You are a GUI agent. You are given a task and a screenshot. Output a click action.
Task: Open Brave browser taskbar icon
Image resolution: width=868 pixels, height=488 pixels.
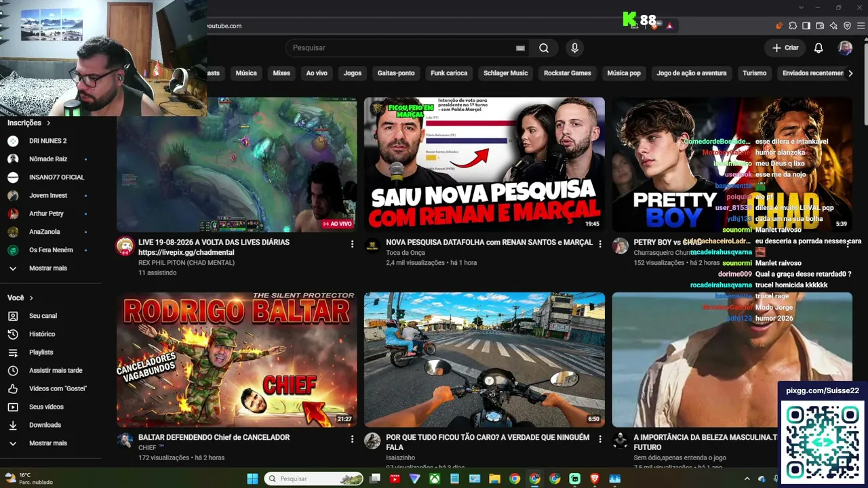[x=595, y=479]
